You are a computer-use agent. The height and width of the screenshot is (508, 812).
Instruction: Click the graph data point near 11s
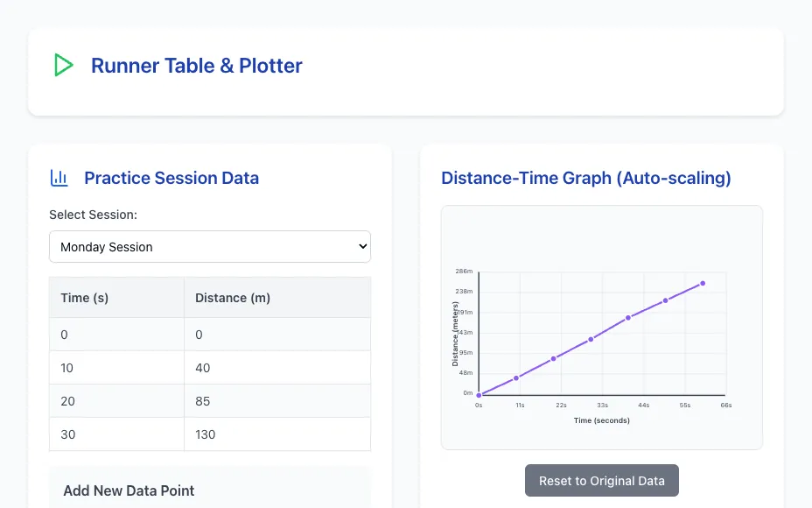point(516,378)
